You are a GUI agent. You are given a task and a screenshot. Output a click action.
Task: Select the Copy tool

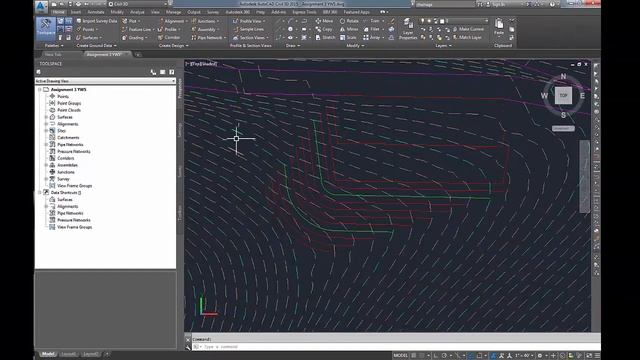(x=324, y=29)
